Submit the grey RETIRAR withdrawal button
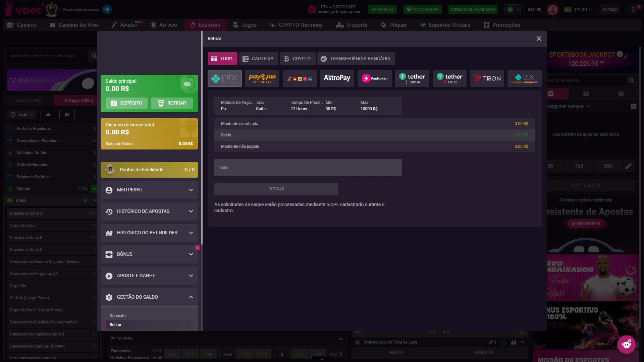 coord(276,189)
